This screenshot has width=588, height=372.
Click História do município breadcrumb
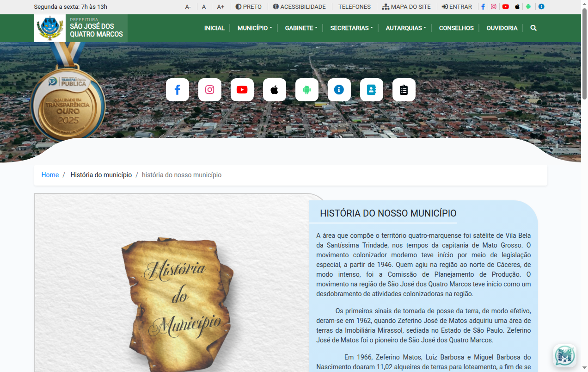(101, 175)
